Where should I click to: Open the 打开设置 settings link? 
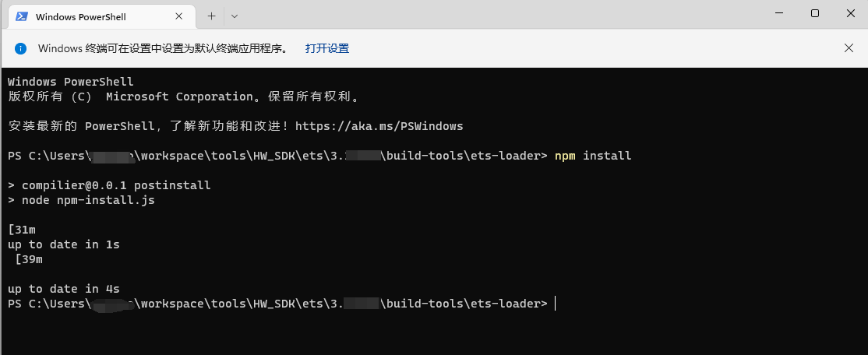coord(327,48)
